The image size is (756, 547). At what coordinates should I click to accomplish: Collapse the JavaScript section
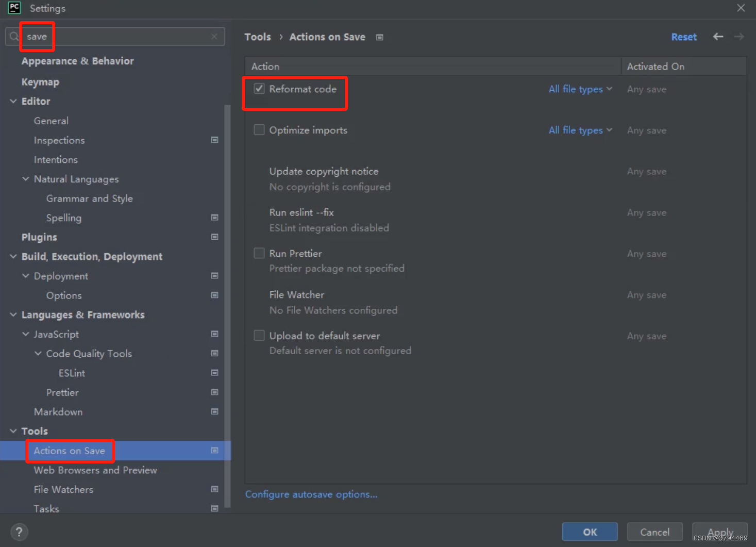point(26,334)
